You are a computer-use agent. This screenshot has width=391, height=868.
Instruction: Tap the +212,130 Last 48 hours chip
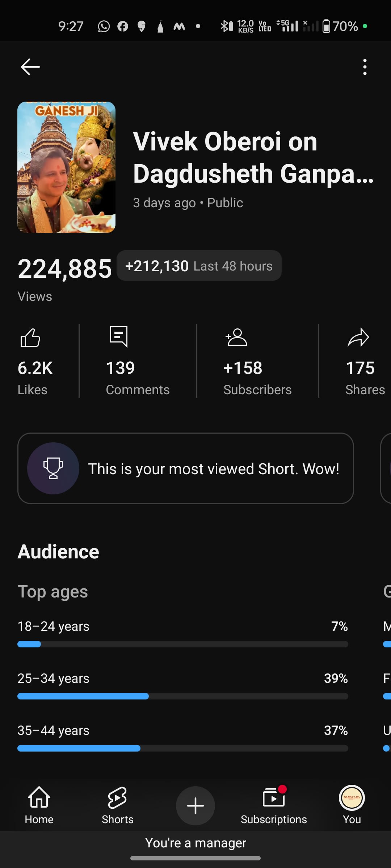(x=199, y=266)
